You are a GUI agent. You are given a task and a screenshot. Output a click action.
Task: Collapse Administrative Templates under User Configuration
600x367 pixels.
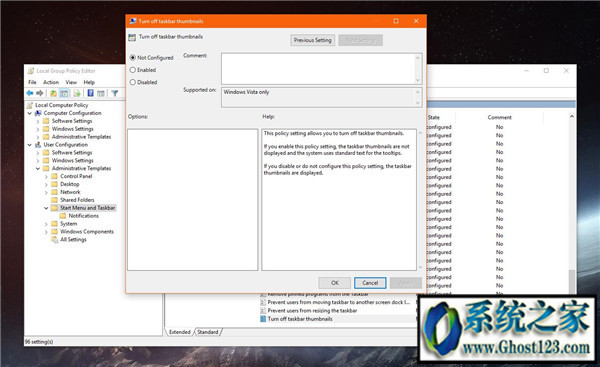tap(38, 168)
